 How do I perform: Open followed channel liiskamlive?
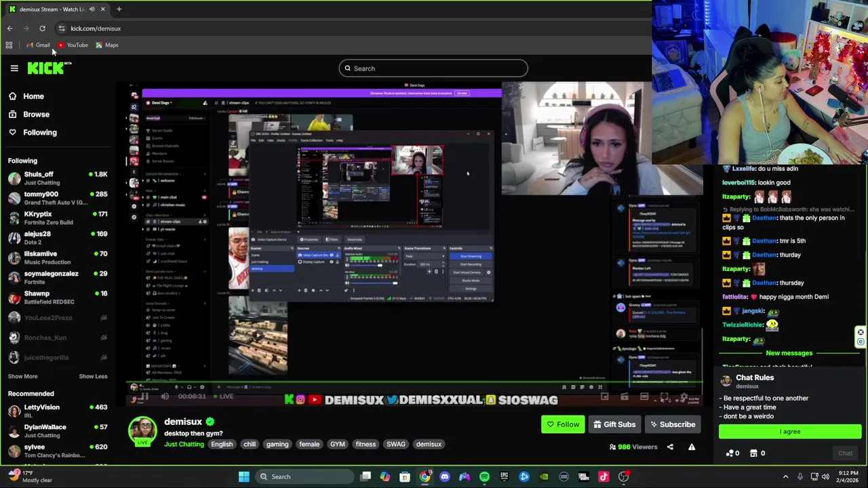coord(57,258)
